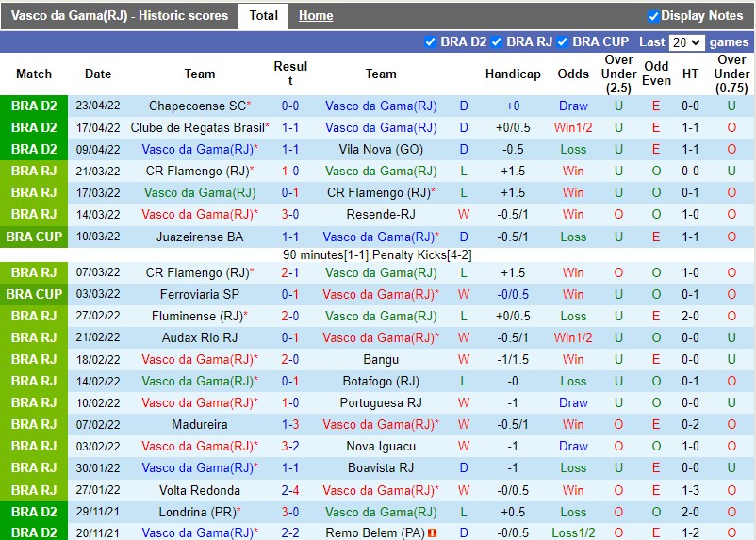Click the BRA D2 label dated 23/04/22
Viewport: 756px width, 540px height.
point(34,106)
